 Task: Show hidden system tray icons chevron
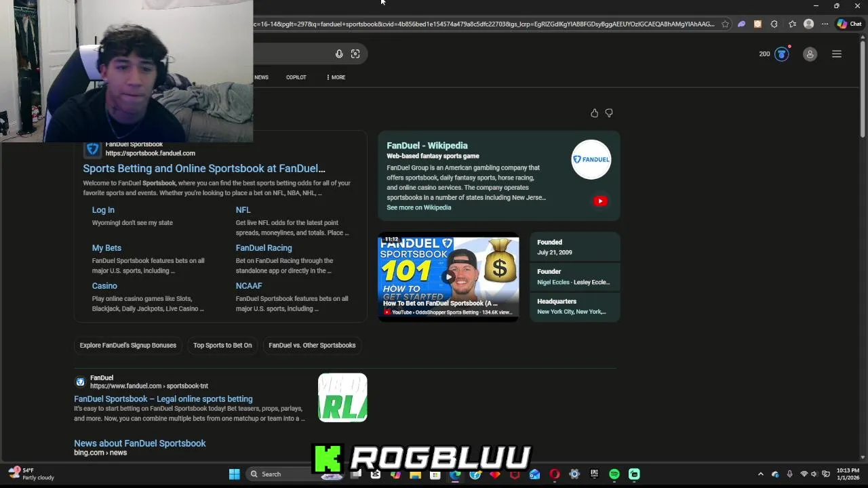tap(760, 474)
